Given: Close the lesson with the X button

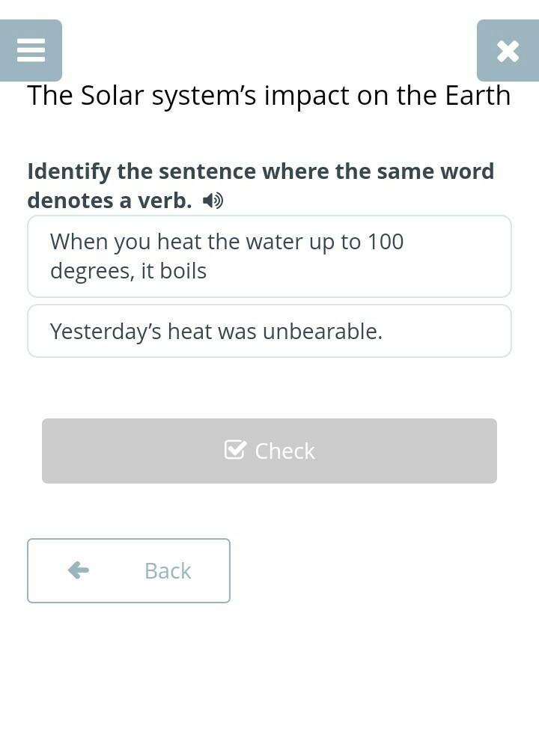Looking at the screenshot, I should (508, 50).
